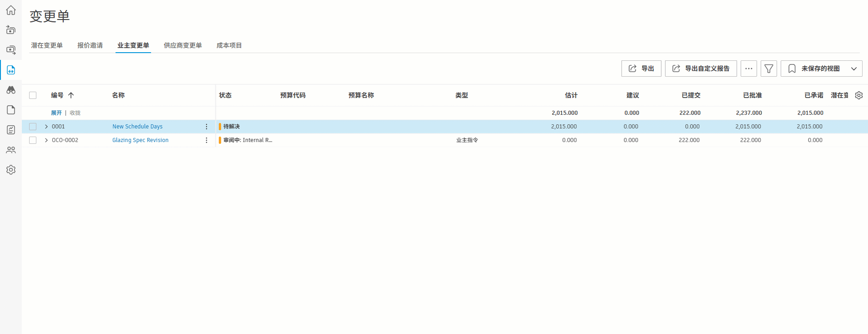Click the 状态 column header
This screenshot has width=868, height=334.
point(225,95)
